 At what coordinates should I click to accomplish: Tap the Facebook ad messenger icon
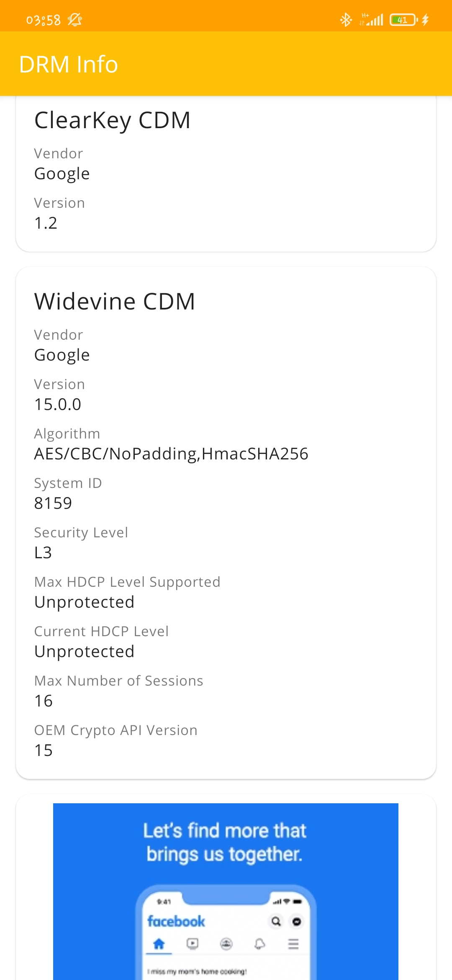tap(297, 921)
